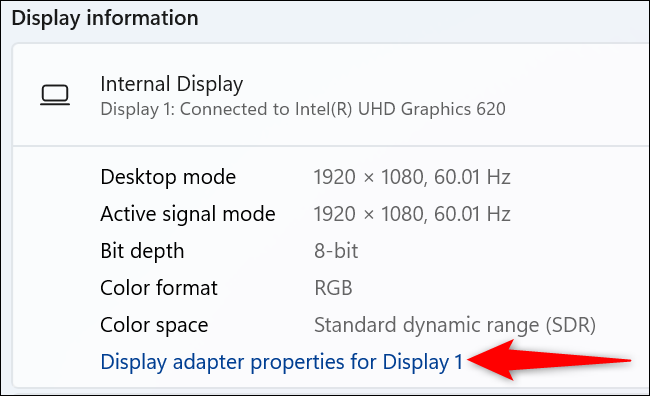The image size is (650, 396).
Task: Click the Intel UHD Graphics 620 subtitle
Action: (x=303, y=109)
